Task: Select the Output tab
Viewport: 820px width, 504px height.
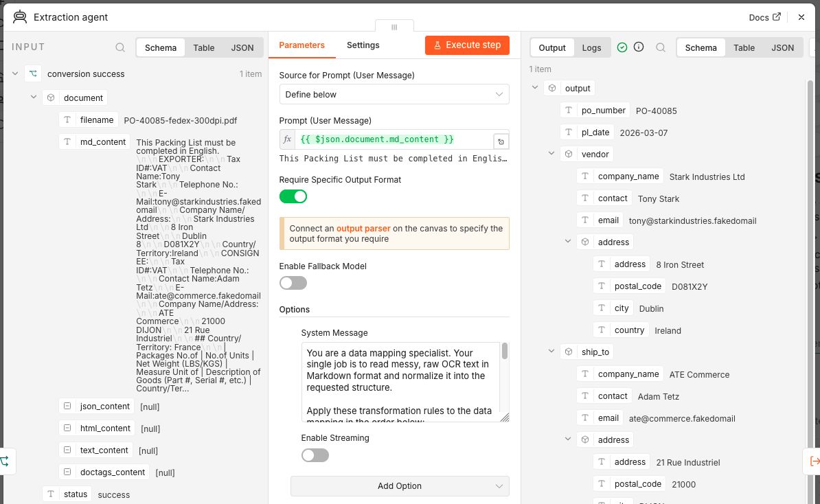Action: click(552, 47)
